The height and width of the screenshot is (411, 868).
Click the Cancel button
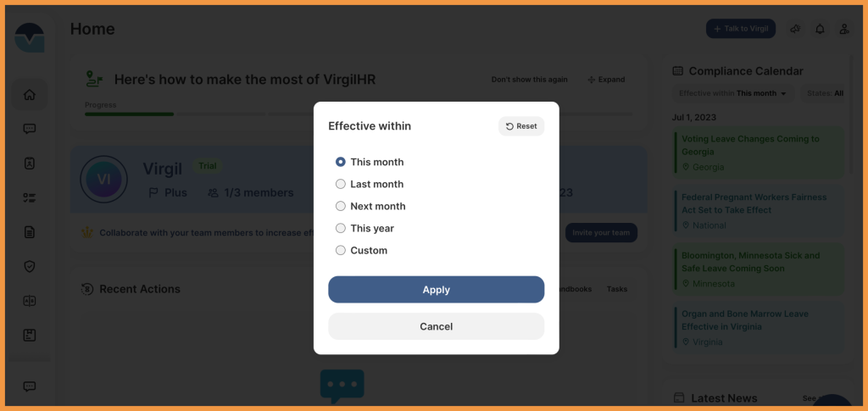click(437, 326)
